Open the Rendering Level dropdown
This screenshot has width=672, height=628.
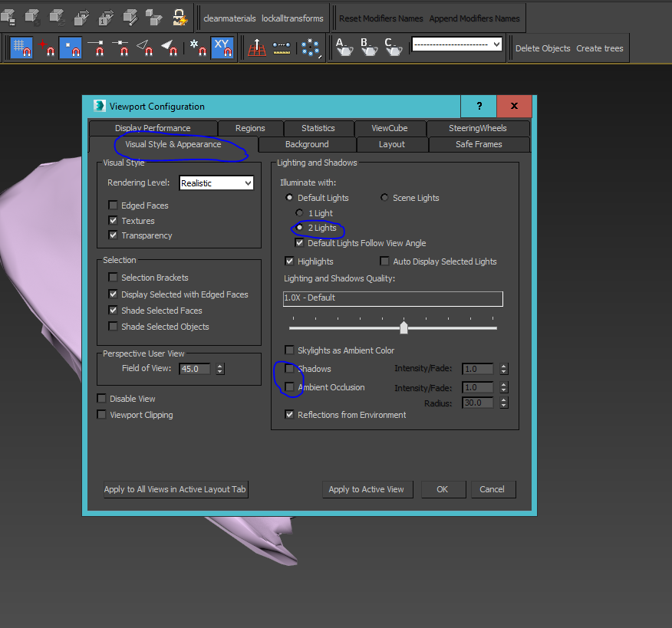[x=216, y=183]
